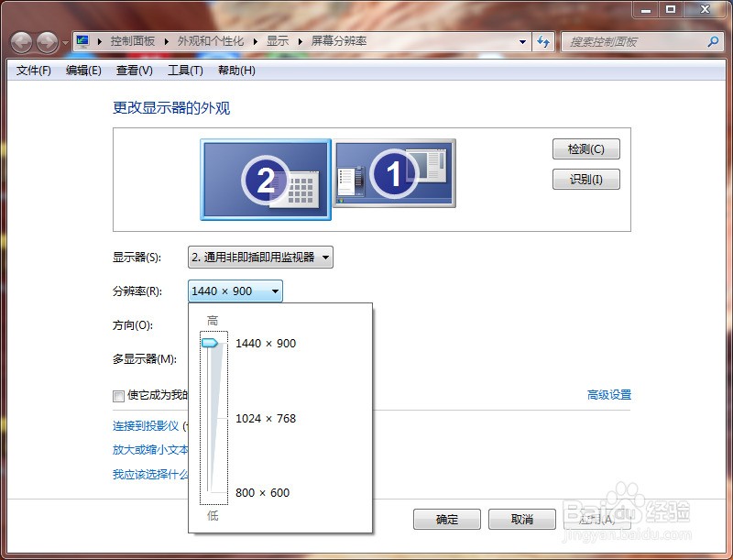The image size is (733, 560).
Task: Open the 文件 menu
Action: (32, 71)
